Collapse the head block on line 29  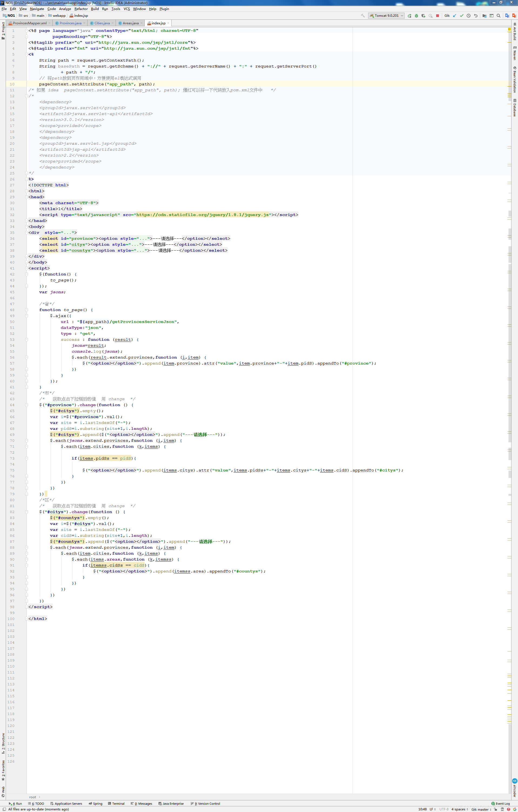[26, 197]
